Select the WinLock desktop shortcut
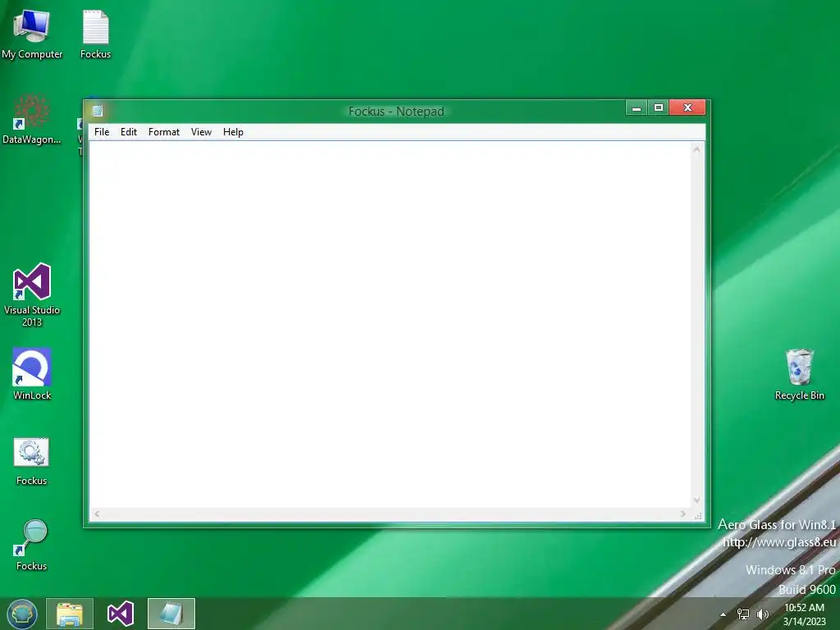 pos(32,374)
